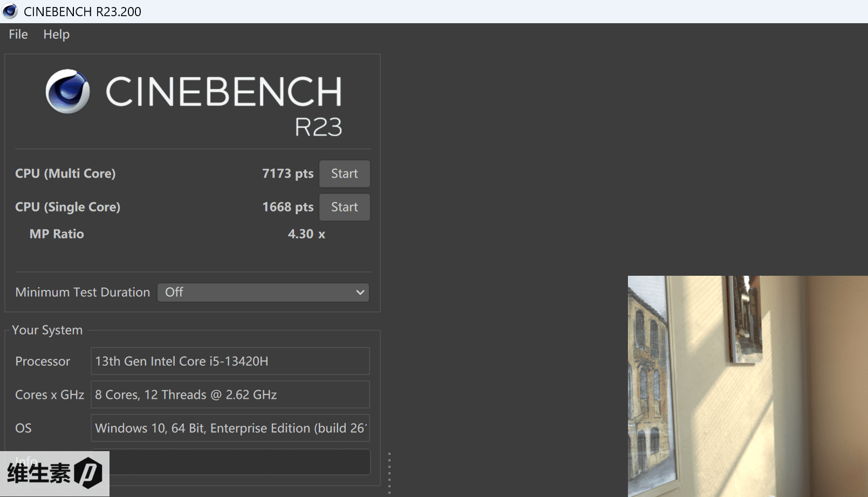
Task: Click the slashed-zero watermark icon at bottom left
Action: coord(88,473)
